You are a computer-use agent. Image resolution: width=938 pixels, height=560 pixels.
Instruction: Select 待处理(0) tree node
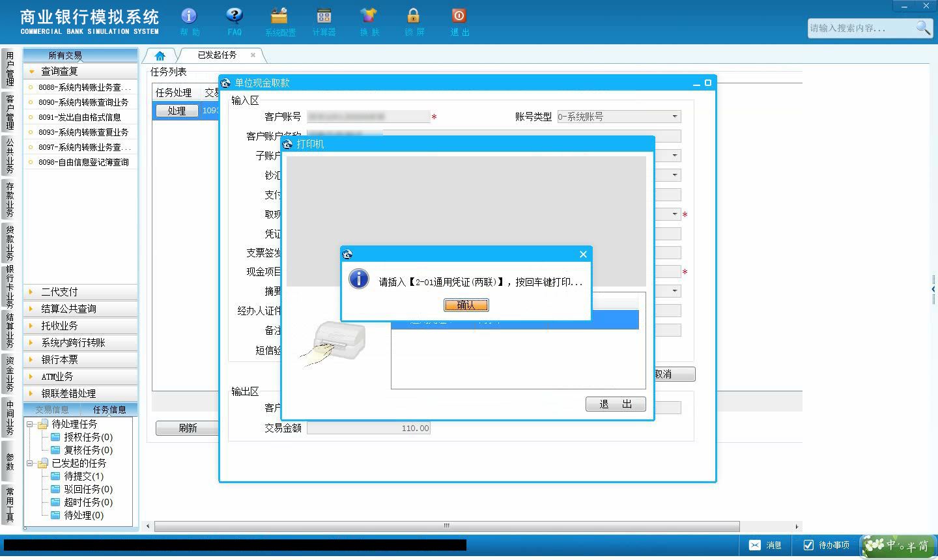click(83, 515)
